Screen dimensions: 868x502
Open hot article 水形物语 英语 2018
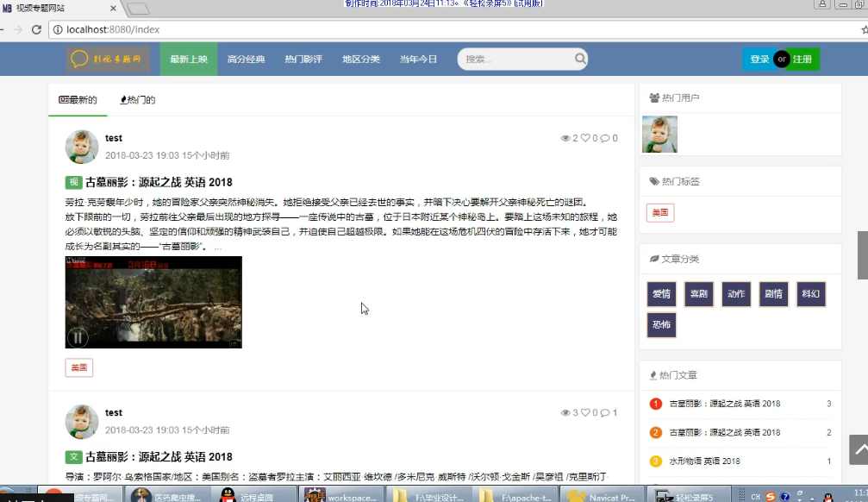click(705, 461)
